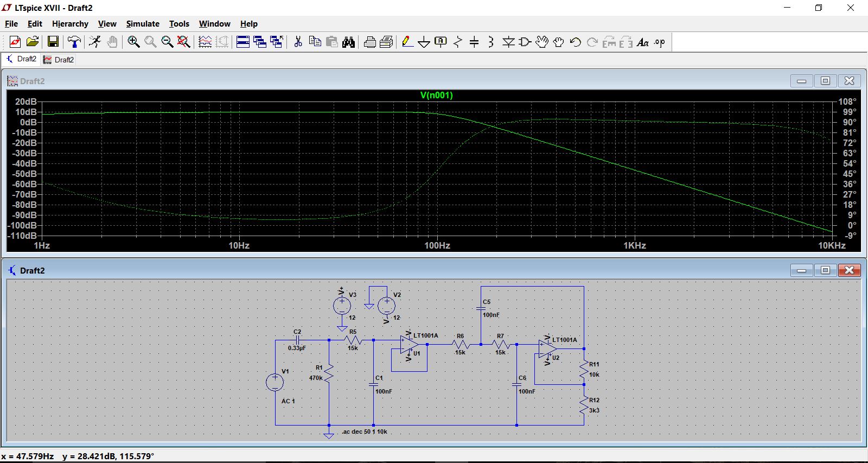Click Zoom to Fit crossed magnifier
This screenshot has height=463, width=868.
click(184, 42)
